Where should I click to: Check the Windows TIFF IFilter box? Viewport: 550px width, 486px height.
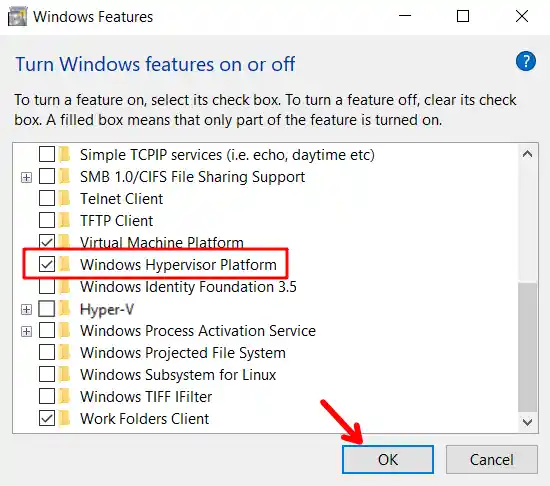47,397
